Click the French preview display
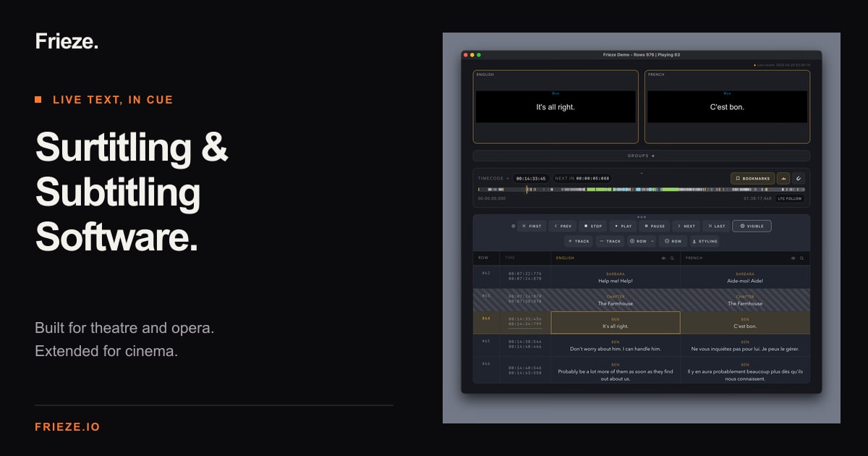The image size is (868, 456). point(727,106)
